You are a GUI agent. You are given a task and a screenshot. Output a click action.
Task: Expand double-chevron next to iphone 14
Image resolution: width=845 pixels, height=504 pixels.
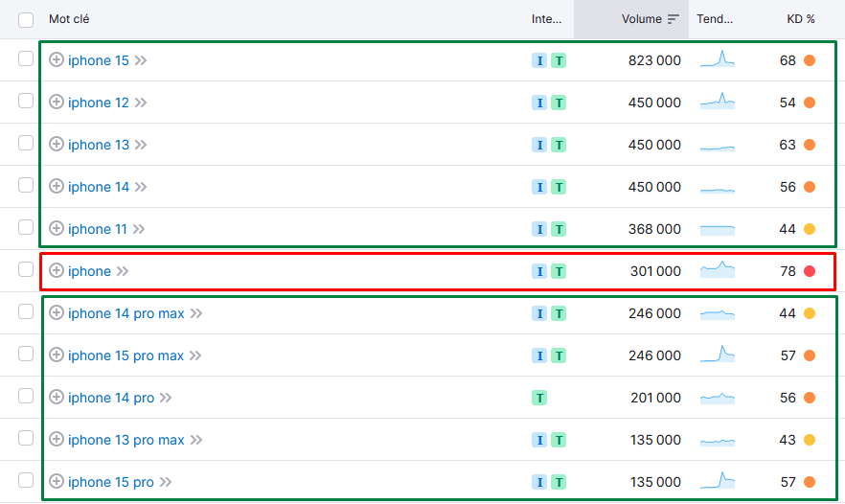click(x=141, y=187)
